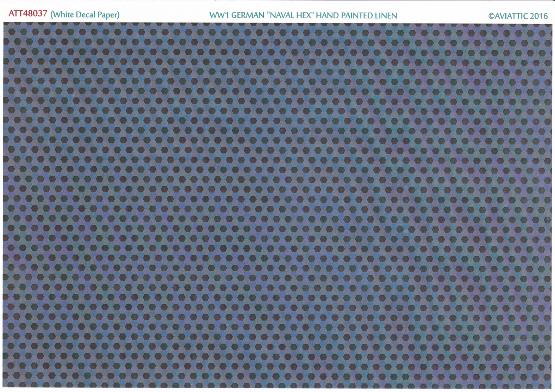555x392 pixels.
Task: Select the center of the hex pattern
Action: [277, 205]
